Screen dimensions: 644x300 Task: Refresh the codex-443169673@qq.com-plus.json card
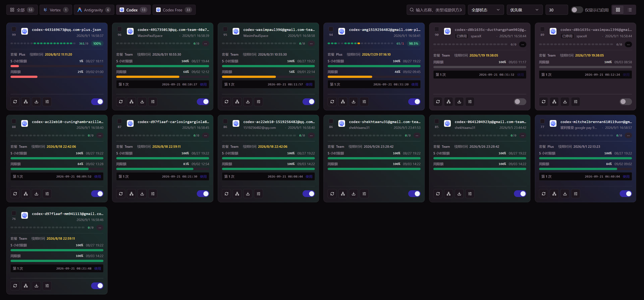(x=15, y=102)
